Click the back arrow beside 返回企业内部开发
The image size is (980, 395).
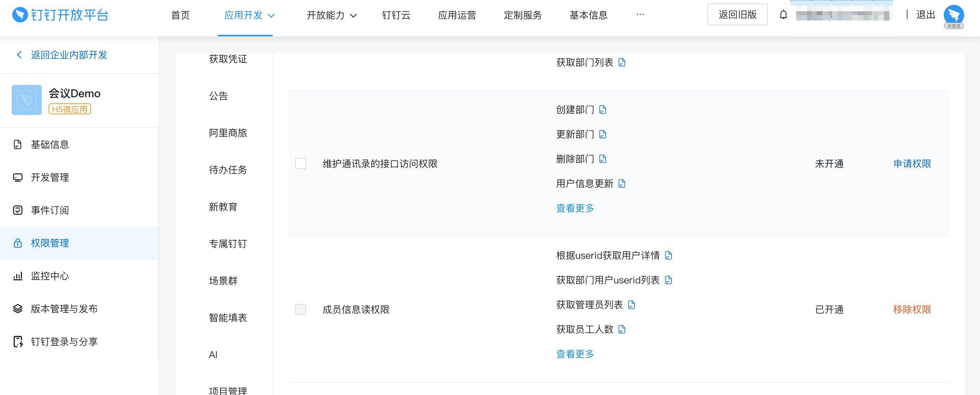tap(19, 55)
